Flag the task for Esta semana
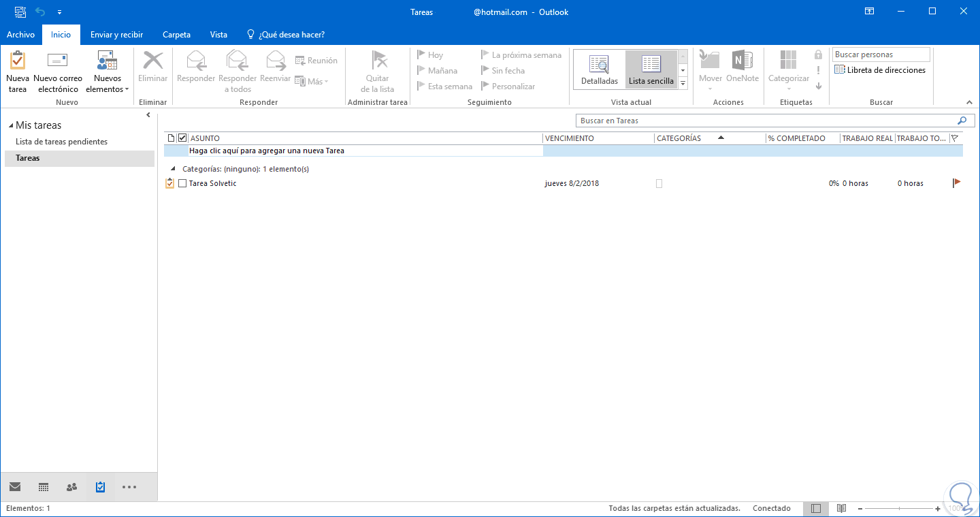The width and height of the screenshot is (980, 517). [444, 87]
